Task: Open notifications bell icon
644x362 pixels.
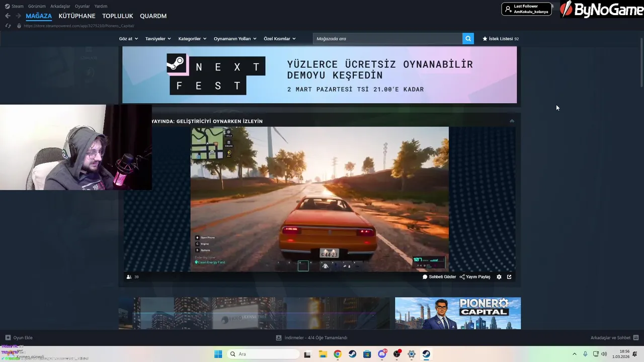Action: (x=635, y=354)
